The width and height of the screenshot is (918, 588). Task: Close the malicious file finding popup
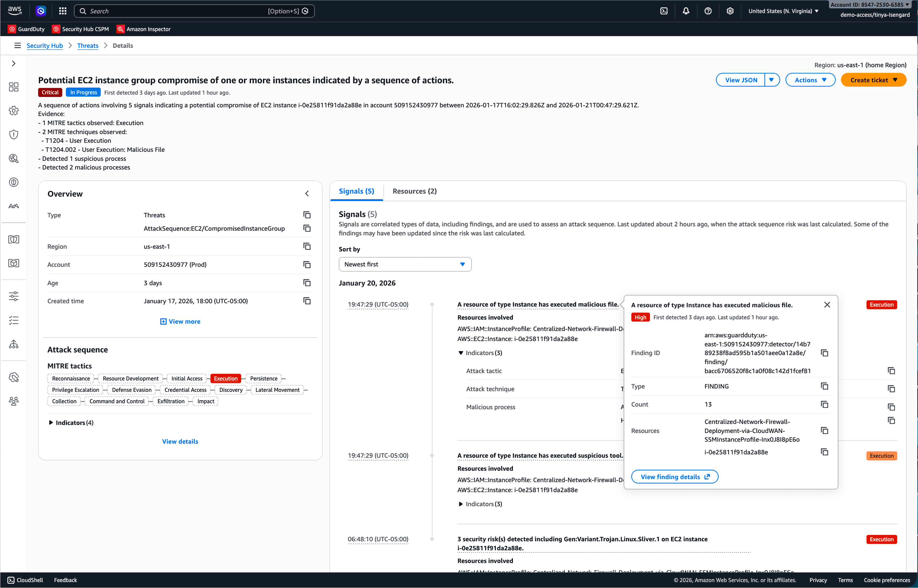827,305
